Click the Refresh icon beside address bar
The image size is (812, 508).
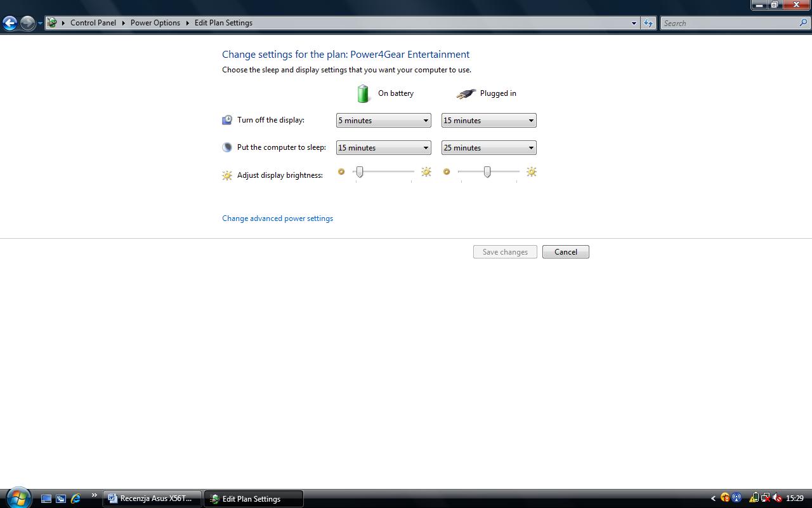(648, 23)
